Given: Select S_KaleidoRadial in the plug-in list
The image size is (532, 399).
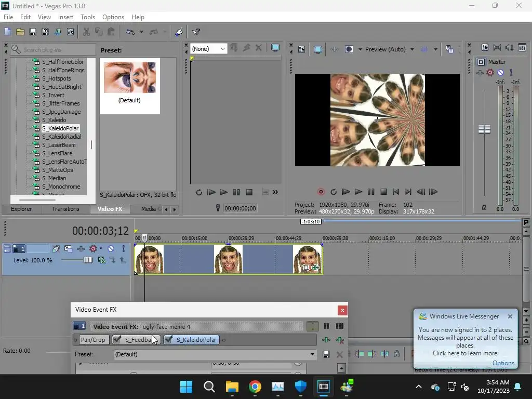Looking at the screenshot, I should [61, 137].
